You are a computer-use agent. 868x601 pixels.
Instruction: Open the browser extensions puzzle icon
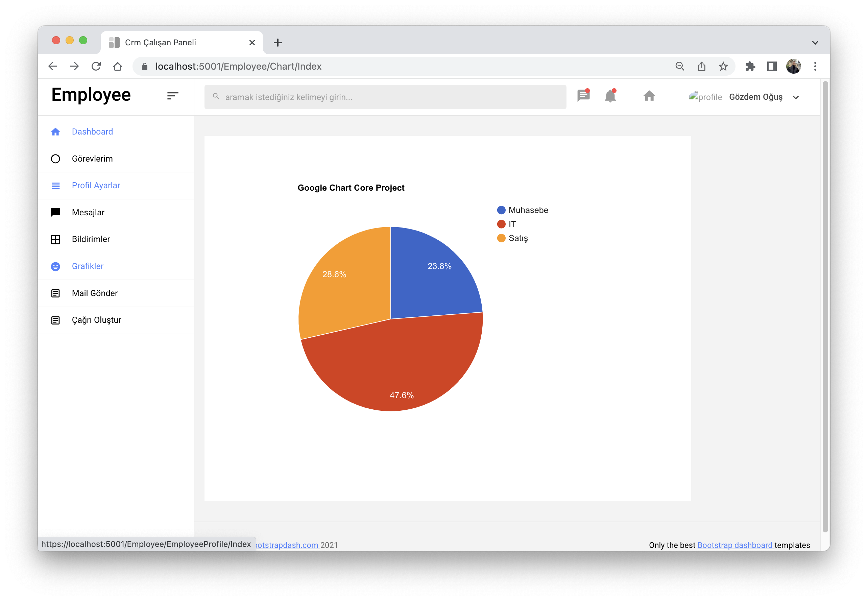pos(750,66)
